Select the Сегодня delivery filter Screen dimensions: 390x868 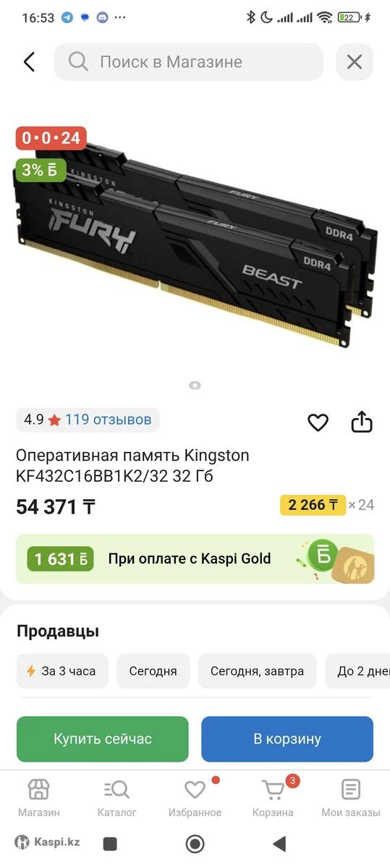coord(153,671)
